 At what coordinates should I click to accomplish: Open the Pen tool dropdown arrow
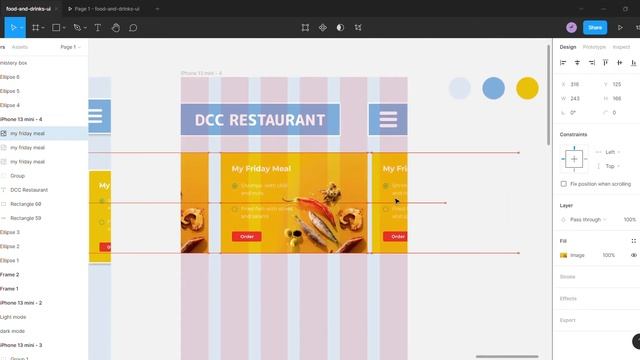pos(85,28)
